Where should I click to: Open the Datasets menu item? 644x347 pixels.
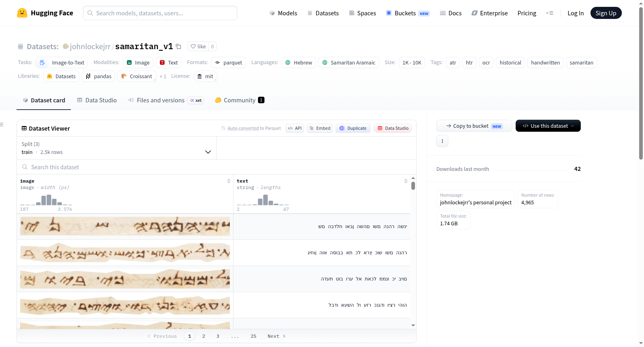[x=323, y=13]
